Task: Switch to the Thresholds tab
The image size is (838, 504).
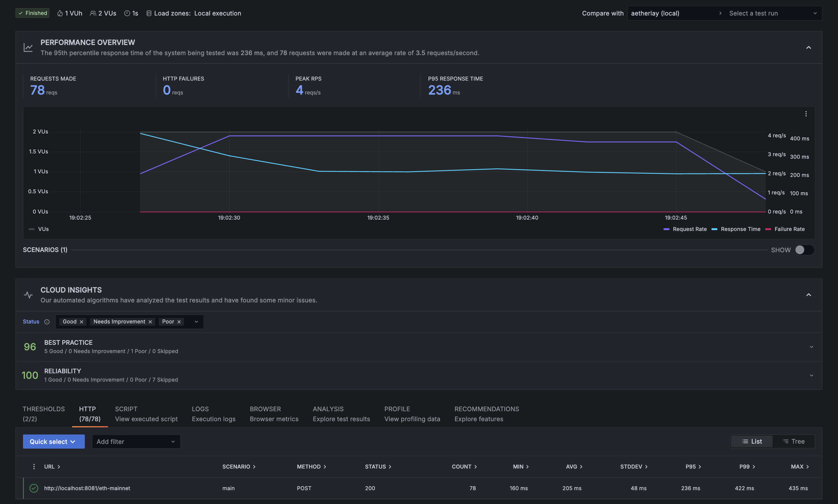Action: [44, 413]
